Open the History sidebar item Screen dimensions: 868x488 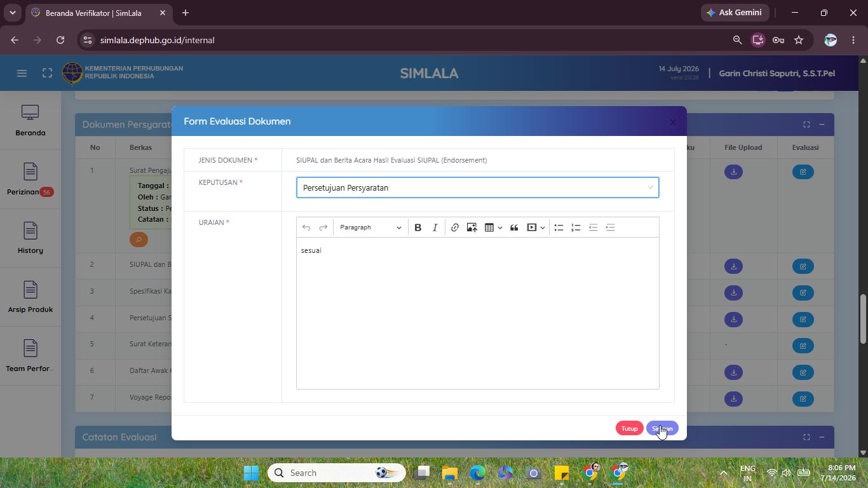(x=31, y=239)
